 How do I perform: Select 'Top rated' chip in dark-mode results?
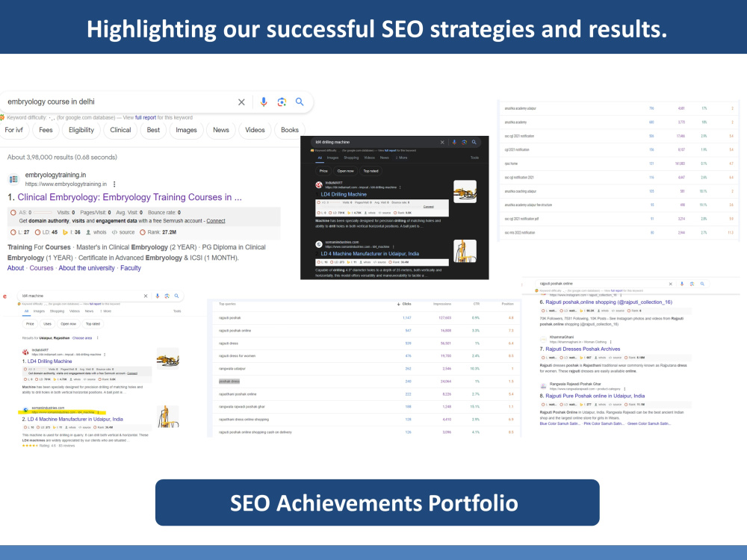pos(371,171)
